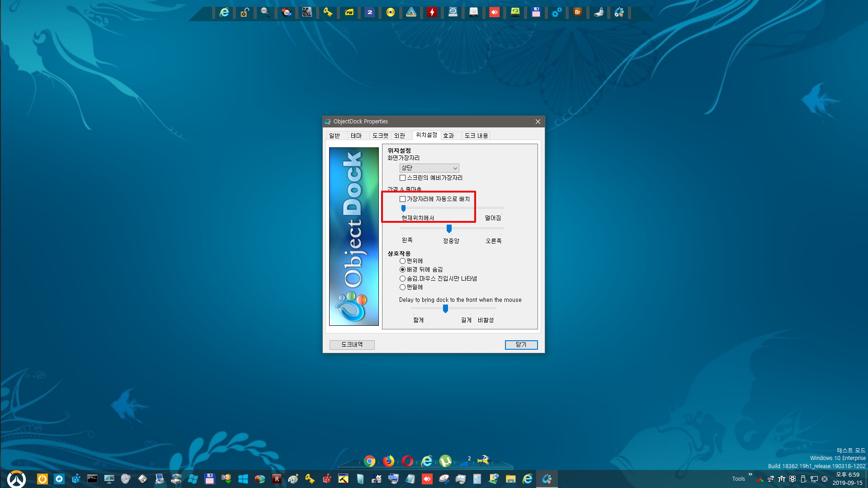Image resolution: width=868 pixels, height=488 pixels.
Task: Click the gray X circle tray icon
Action: tap(825, 479)
